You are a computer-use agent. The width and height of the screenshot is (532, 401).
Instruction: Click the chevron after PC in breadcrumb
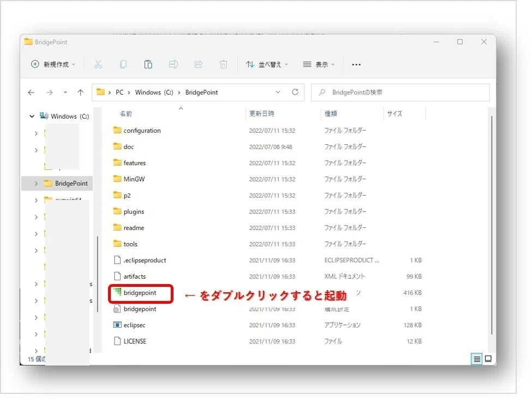(x=129, y=92)
